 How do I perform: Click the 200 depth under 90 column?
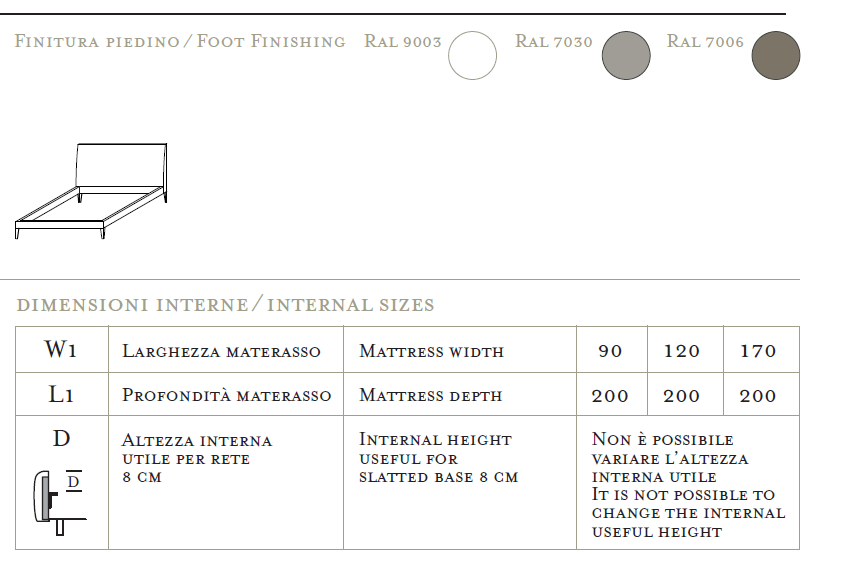click(610, 395)
